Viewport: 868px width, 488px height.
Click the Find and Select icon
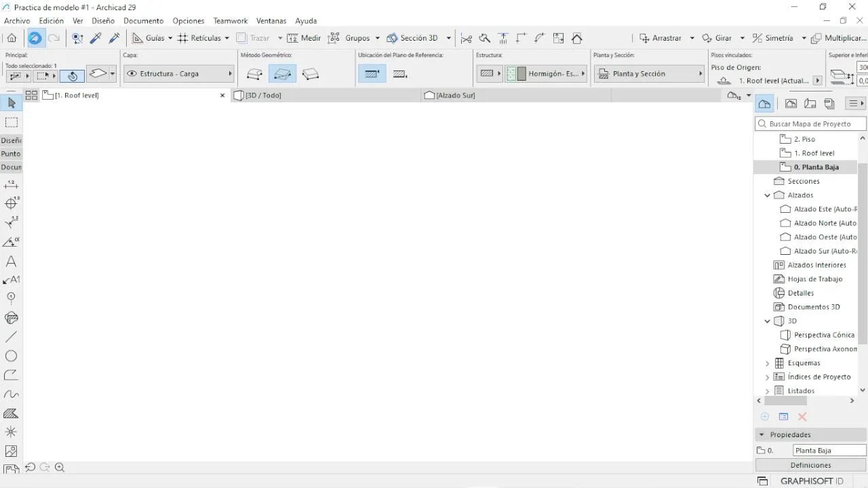click(77, 38)
